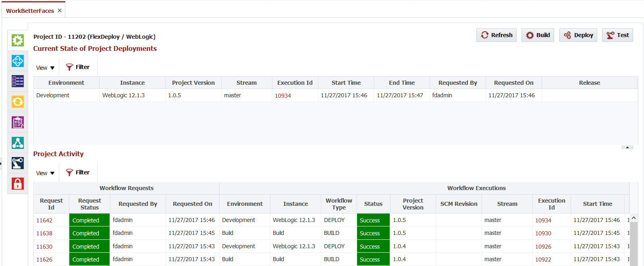Screen dimensions: 644x266
Task: Open the View dropdown above the deployments table
Action: click(45, 68)
